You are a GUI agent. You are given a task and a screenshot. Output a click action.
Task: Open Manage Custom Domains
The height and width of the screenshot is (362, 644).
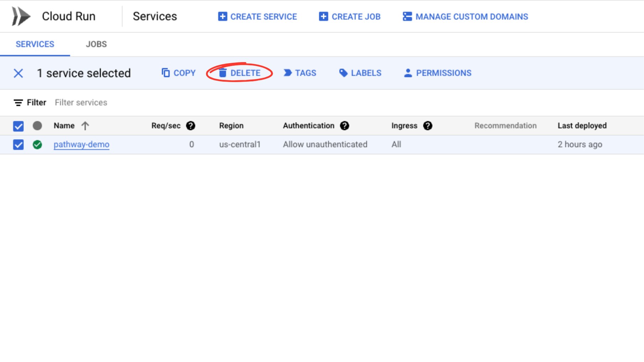pos(465,17)
